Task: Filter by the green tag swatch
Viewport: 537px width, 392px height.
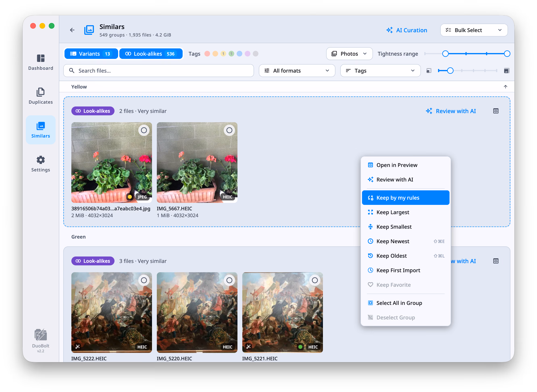Action: pyautogui.click(x=231, y=54)
